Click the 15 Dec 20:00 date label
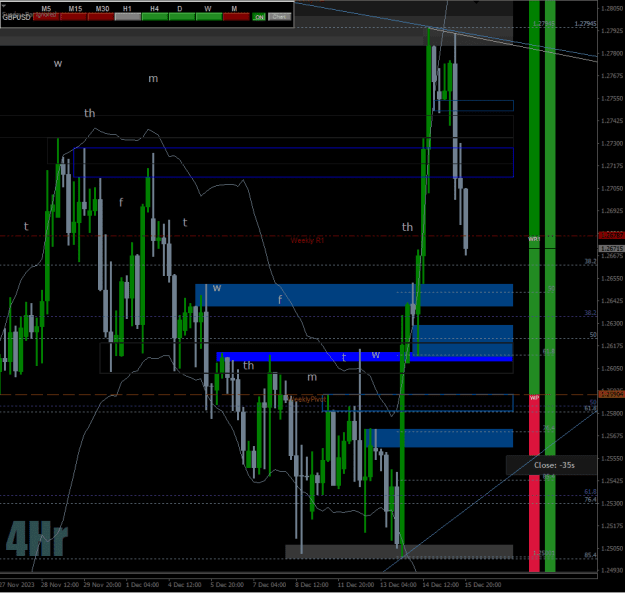 (x=483, y=585)
